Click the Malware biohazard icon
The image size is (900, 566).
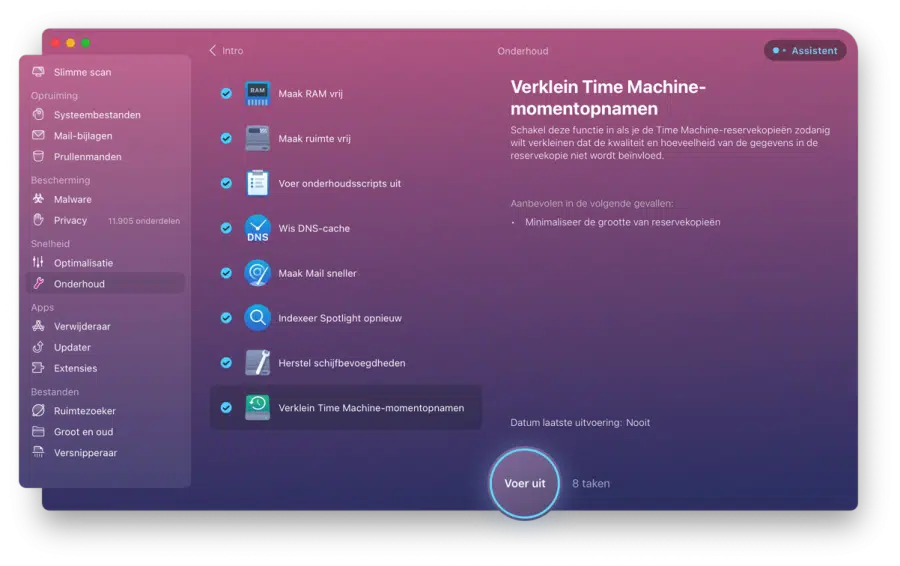pos(38,199)
